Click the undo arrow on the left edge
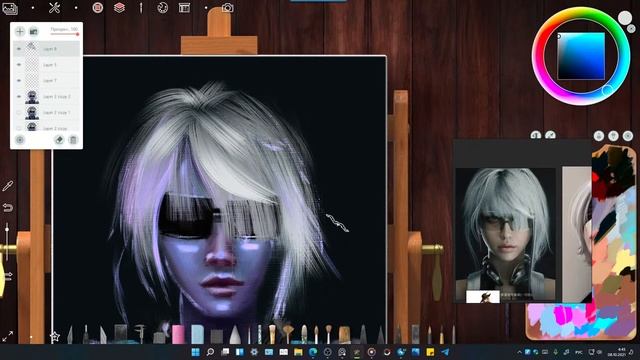The width and height of the screenshot is (640, 360). 8,208
